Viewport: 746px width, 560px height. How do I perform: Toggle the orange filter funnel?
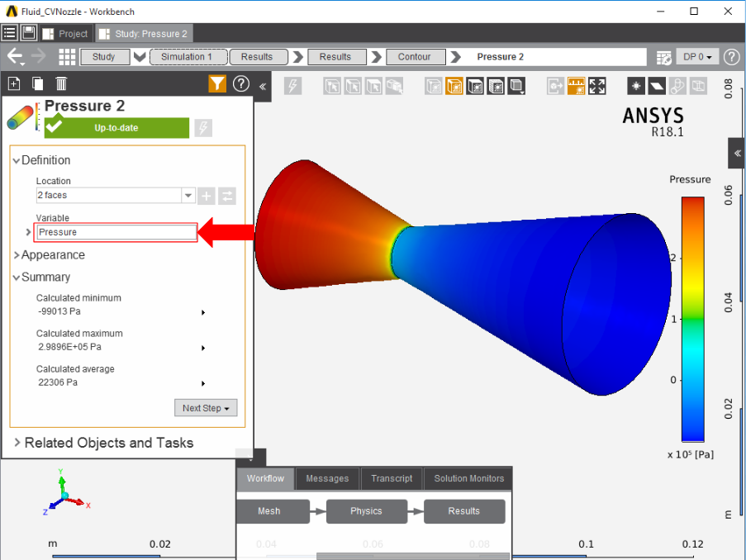pyautogui.click(x=217, y=83)
